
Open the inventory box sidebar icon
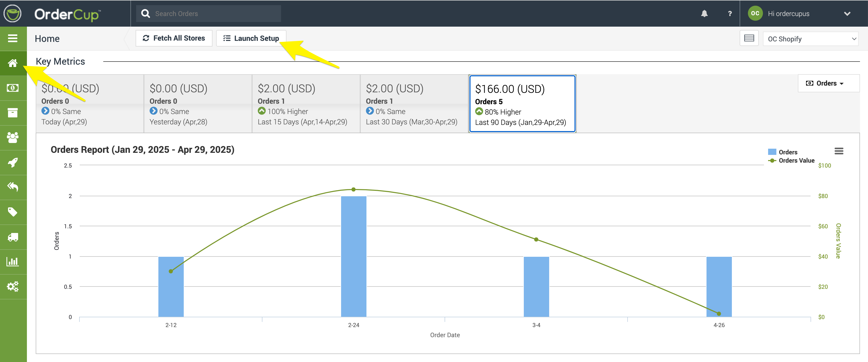13,113
